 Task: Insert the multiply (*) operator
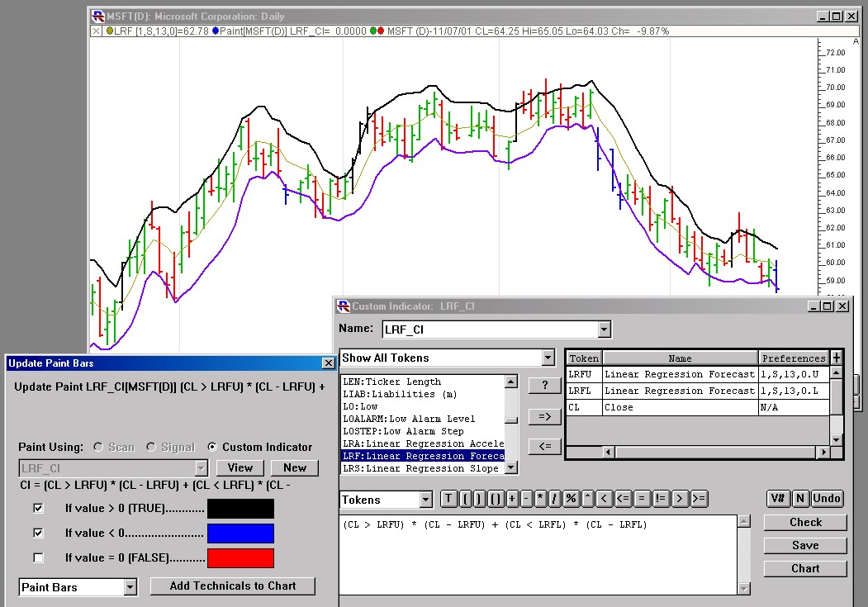coord(541,499)
